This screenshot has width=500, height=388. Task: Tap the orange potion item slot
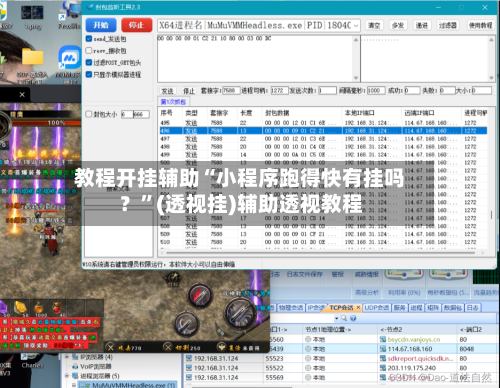pyautogui.click(x=39, y=307)
